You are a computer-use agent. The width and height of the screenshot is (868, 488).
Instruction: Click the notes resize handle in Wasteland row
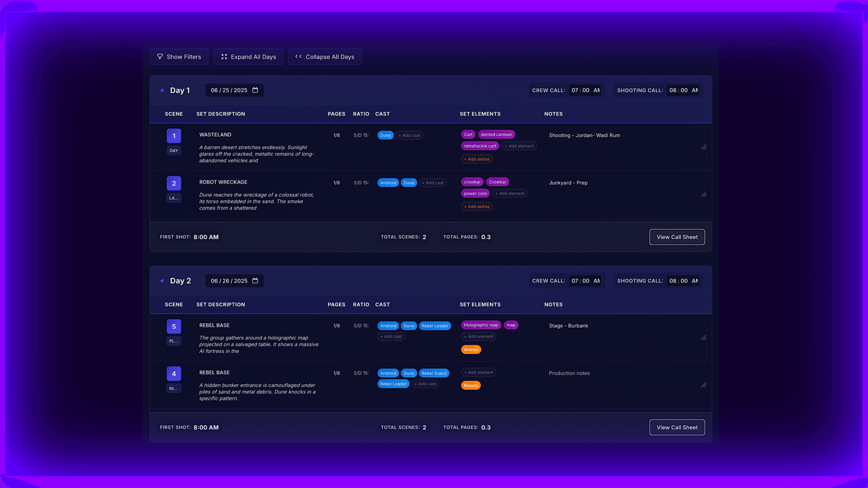tap(704, 147)
